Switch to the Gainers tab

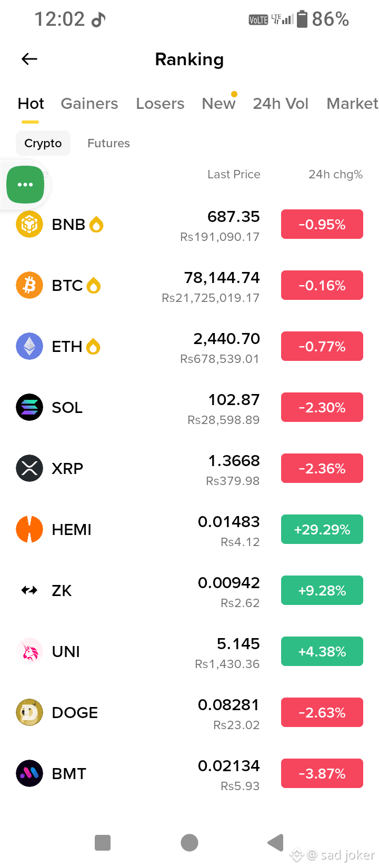[89, 104]
